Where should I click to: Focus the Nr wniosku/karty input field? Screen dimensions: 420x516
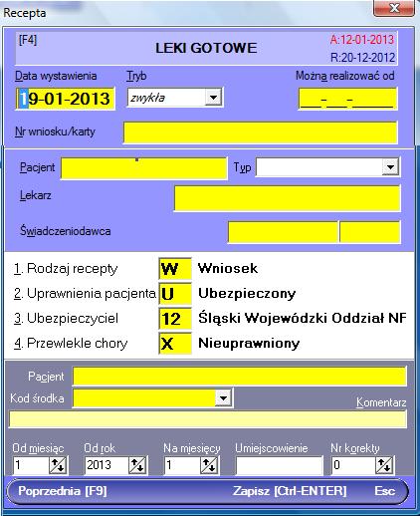click(x=260, y=132)
